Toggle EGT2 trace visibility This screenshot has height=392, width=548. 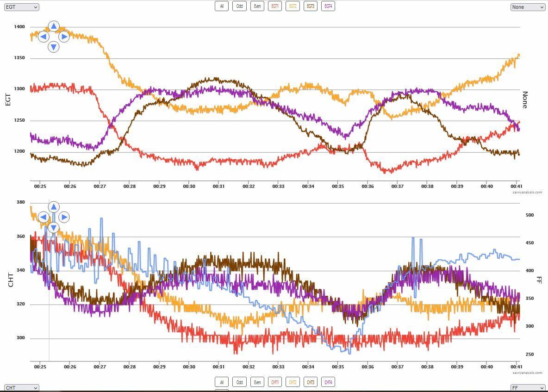point(293,6)
